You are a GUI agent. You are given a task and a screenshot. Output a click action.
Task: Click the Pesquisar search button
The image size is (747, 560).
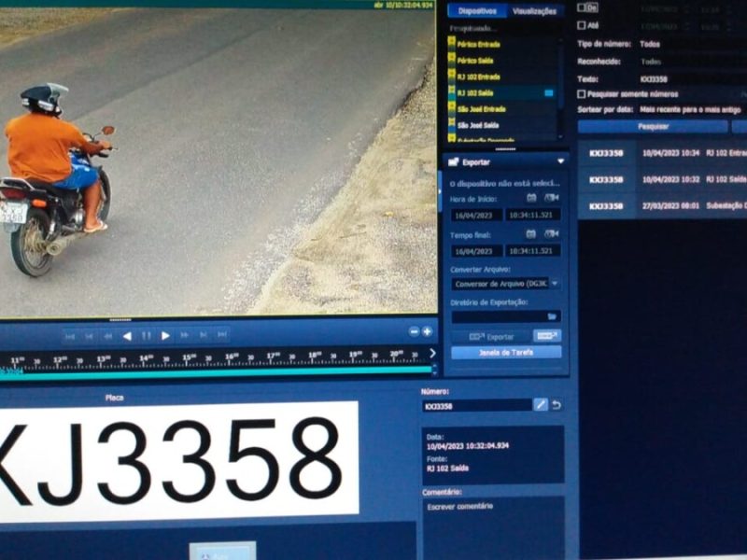pyautogui.click(x=652, y=126)
